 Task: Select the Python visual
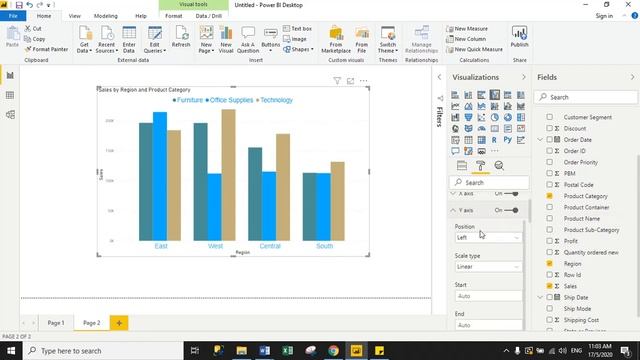tap(508, 140)
